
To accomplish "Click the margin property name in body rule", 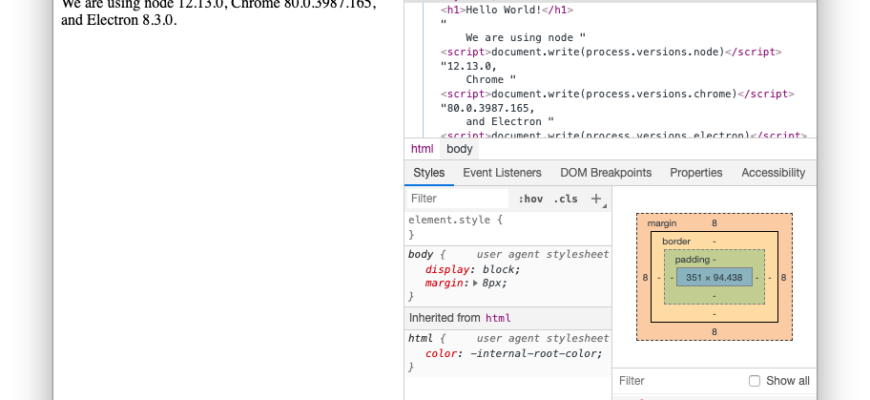I will tap(443, 283).
